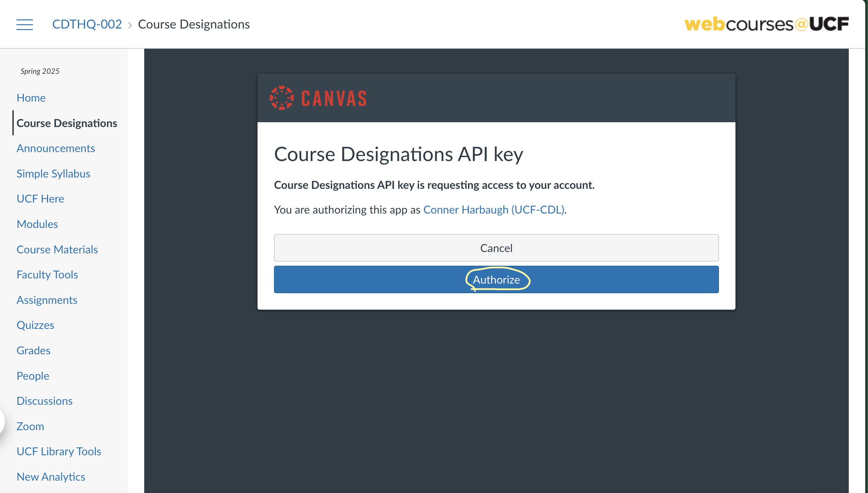
Task: Open Announcements from course navigation
Action: pos(56,148)
